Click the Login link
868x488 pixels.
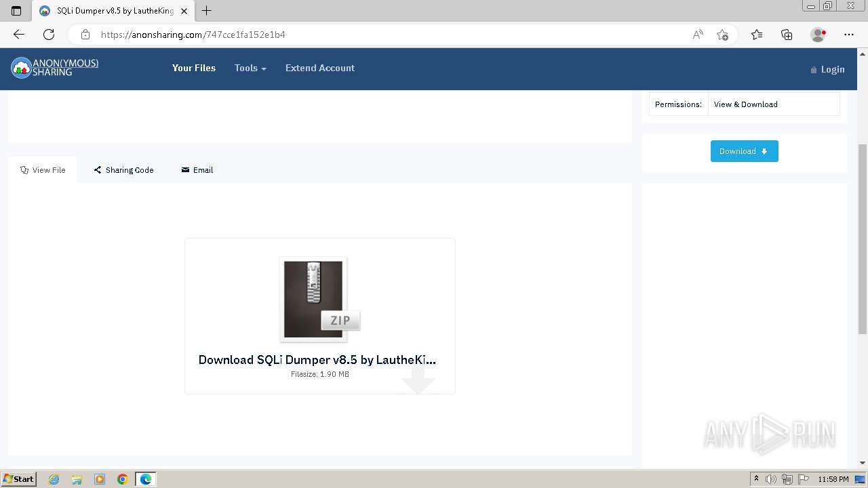827,69
